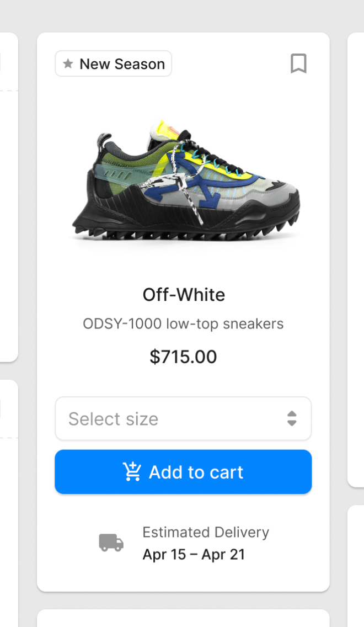Click the Estimated Delivery label
This screenshot has width=364, height=627.
point(206,533)
